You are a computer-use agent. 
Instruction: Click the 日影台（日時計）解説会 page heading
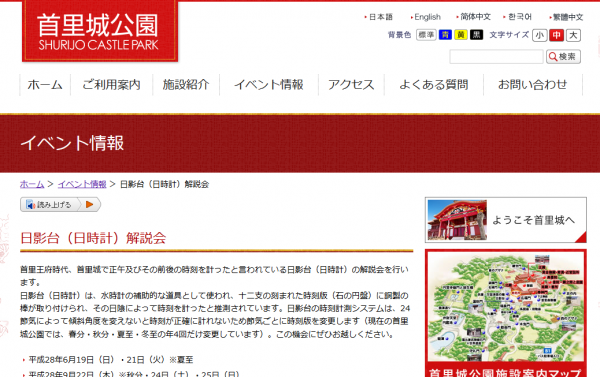pyautogui.click(x=93, y=238)
